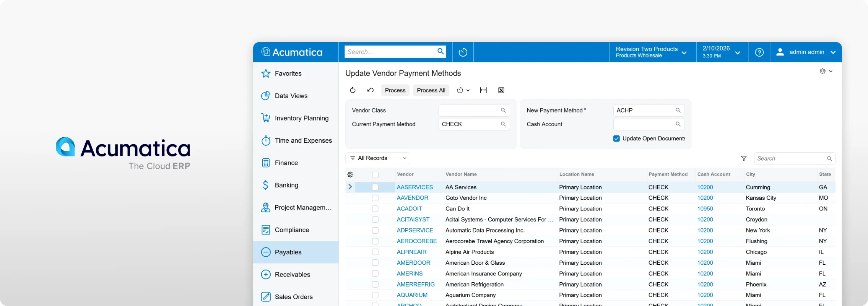
Task: Open the AMERDOOR vendor link
Action: click(x=413, y=263)
